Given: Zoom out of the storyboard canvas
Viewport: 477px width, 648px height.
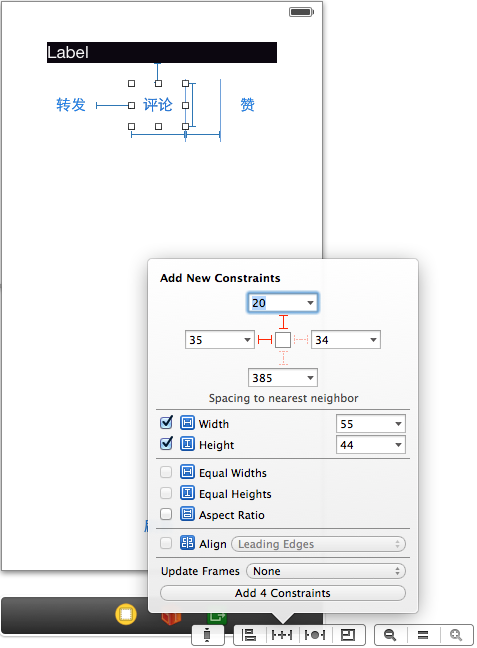Looking at the screenshot, I should click(x=390, y=635).
